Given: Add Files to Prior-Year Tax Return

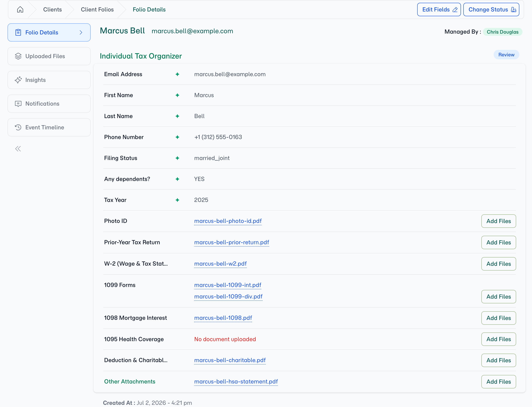Looking at the screenshot, I should click(x=499, y=242).
